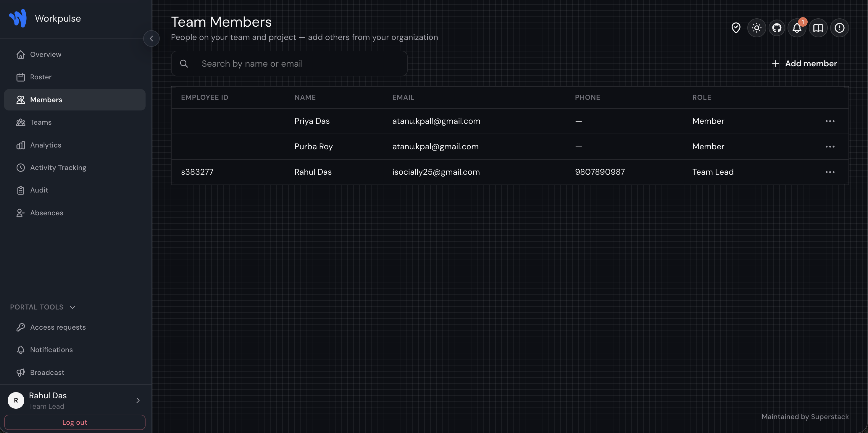Click the Team Members page heading

(221, 22)
